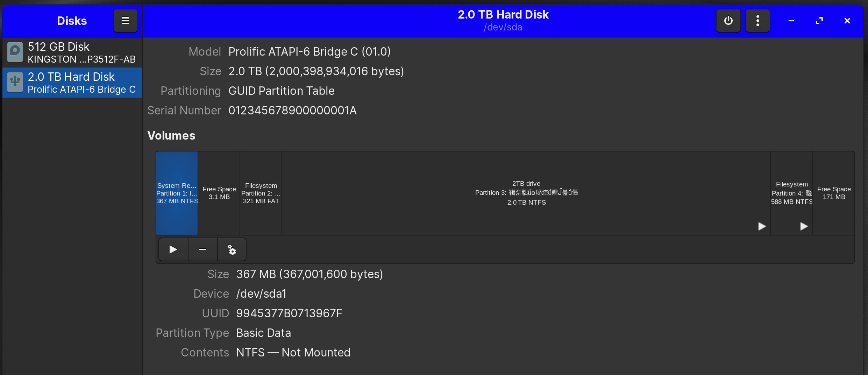868x375 pixels.
Task: Select the System Reserved Partition 1 segment
Action: (177, 192)
